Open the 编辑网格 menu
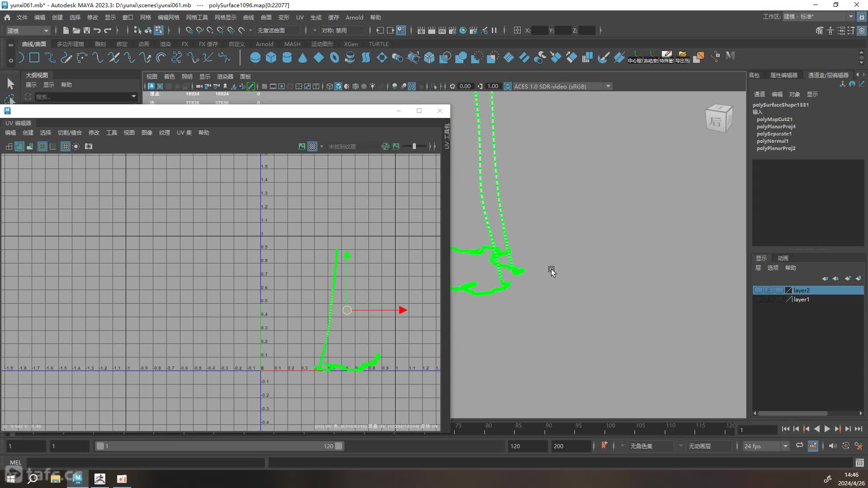Viewport: 868px width, 488px height. pyautogui.click(x=168, y=17)
